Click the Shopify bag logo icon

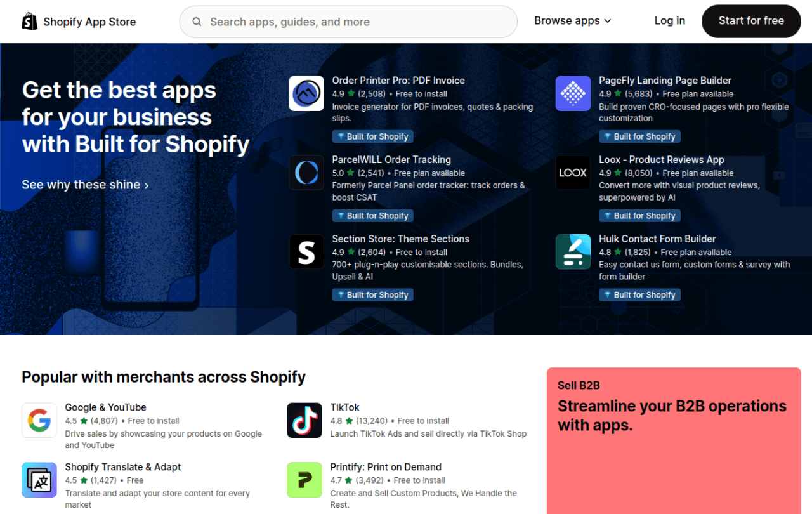tap(30, 22)
